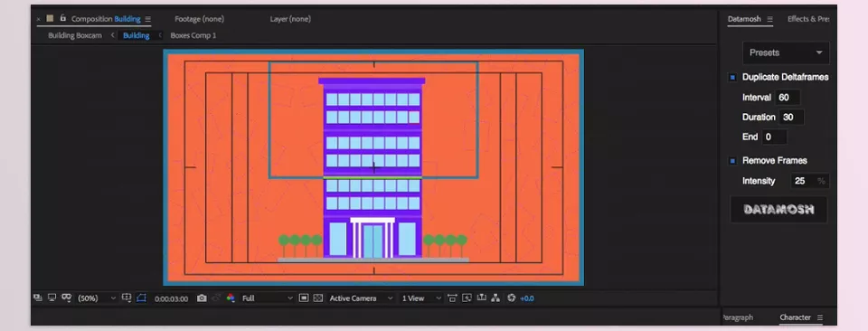Click the Always Preview This View icon

pos(38,298)
